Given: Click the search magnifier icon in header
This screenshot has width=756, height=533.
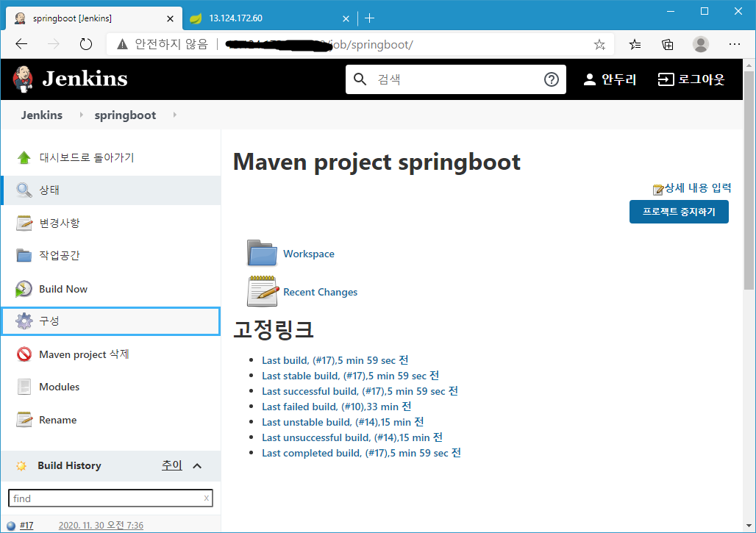Looking at the screenshot, I should coord(360,79).
